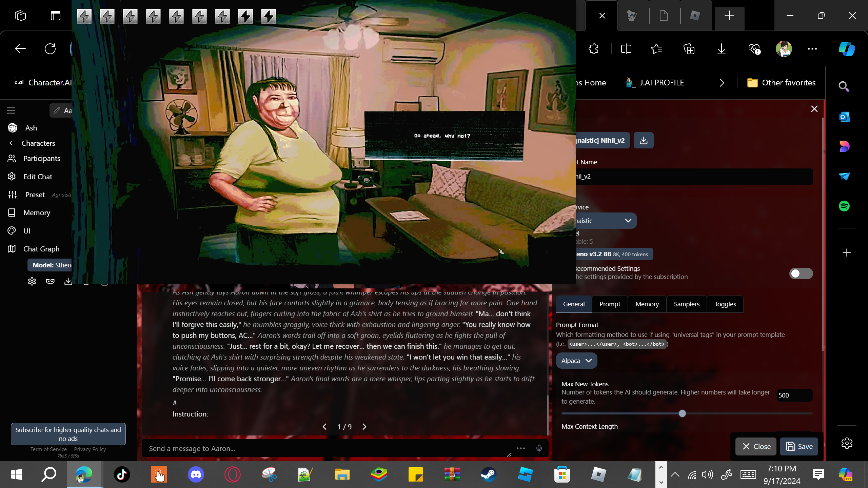868x488 pixels.
Task: Go back to previous response with left chevron
Action: tap(324, 427)
